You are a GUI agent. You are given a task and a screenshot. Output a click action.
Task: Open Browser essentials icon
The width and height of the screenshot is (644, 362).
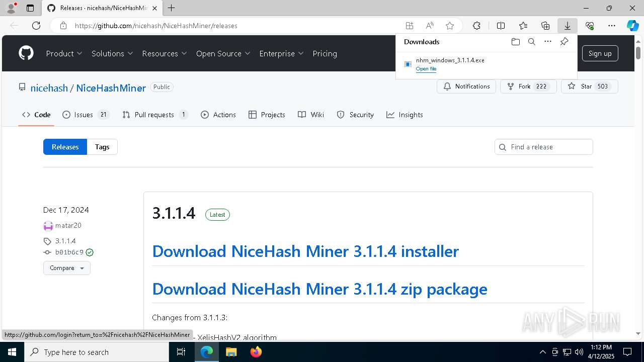[x=590, y=26]
